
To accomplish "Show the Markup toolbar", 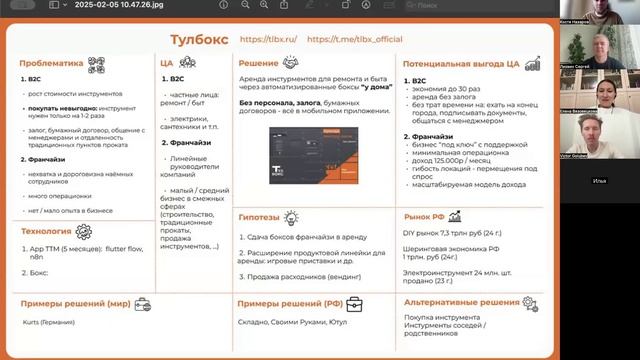I will pyautogui.click(x=366, y=5).
